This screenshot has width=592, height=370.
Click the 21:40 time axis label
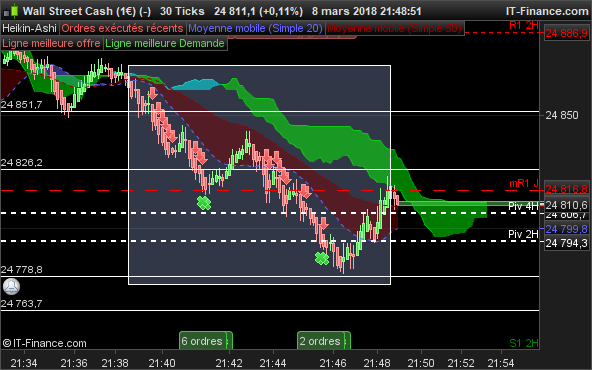pyautogui.click(x=162, y=363)
